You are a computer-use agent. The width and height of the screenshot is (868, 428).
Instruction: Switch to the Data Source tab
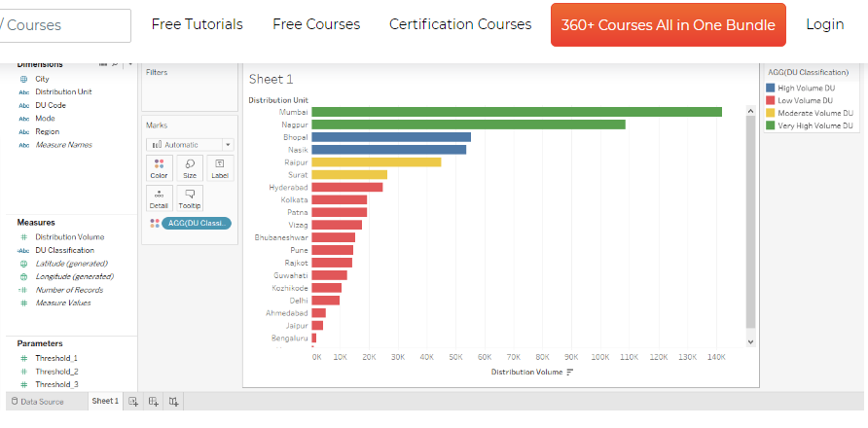click(x=37, y=402)
